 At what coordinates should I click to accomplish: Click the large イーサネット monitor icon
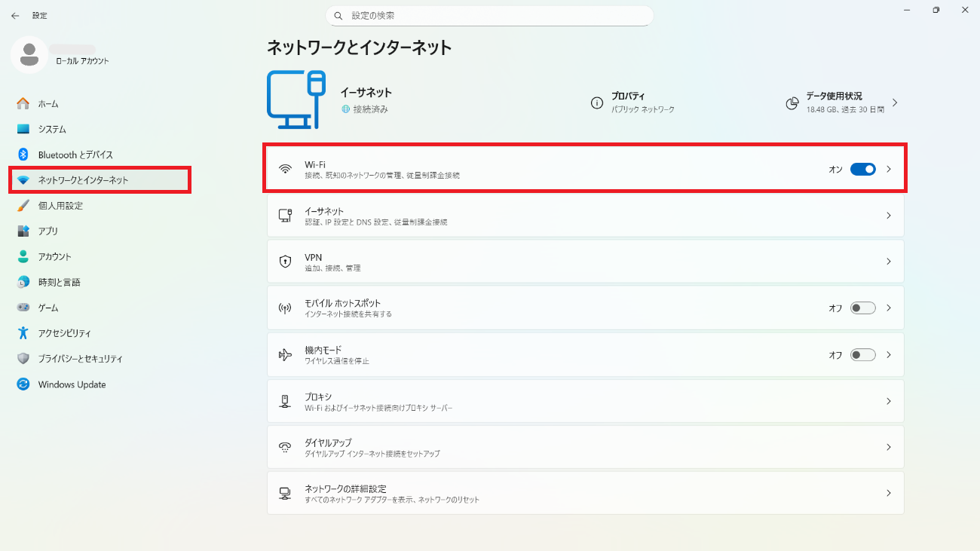tap(296, 99)
